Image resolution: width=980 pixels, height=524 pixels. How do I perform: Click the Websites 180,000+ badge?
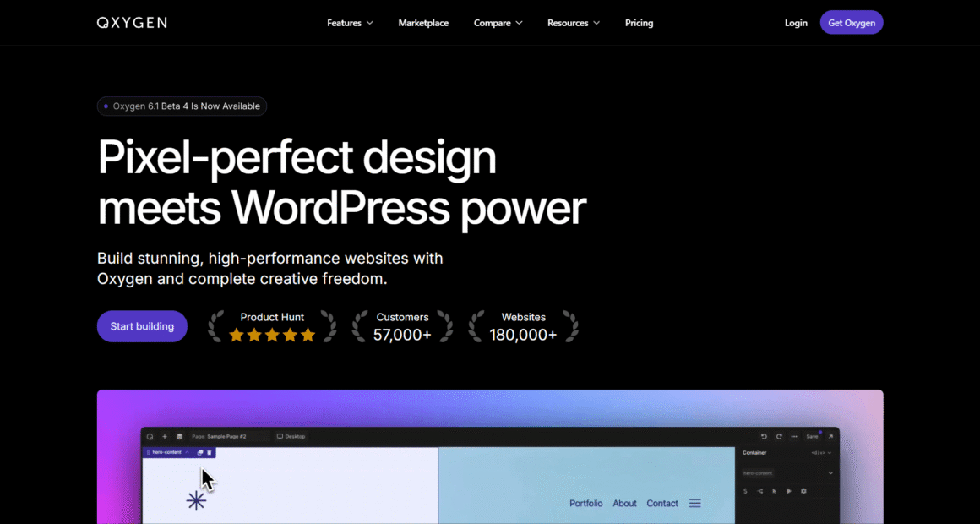pos(523,326)
